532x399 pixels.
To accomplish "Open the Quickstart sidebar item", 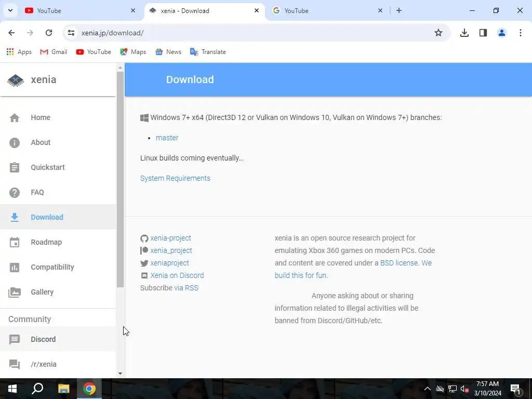I will pos(58,167).
